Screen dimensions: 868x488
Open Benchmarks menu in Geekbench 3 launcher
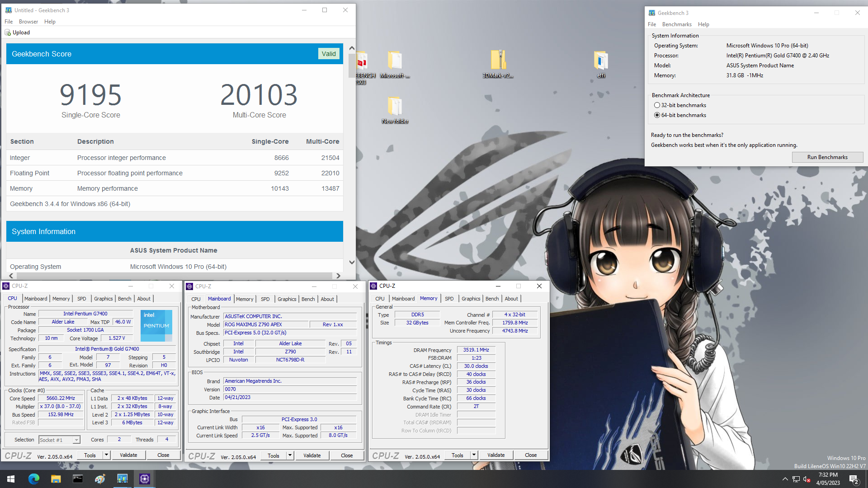[x=677, y=24]
